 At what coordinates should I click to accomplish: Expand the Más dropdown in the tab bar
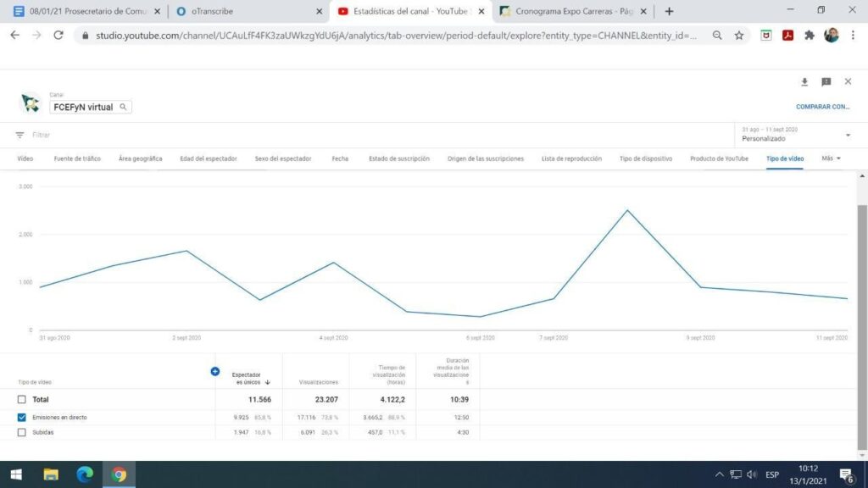pos(831,158)
